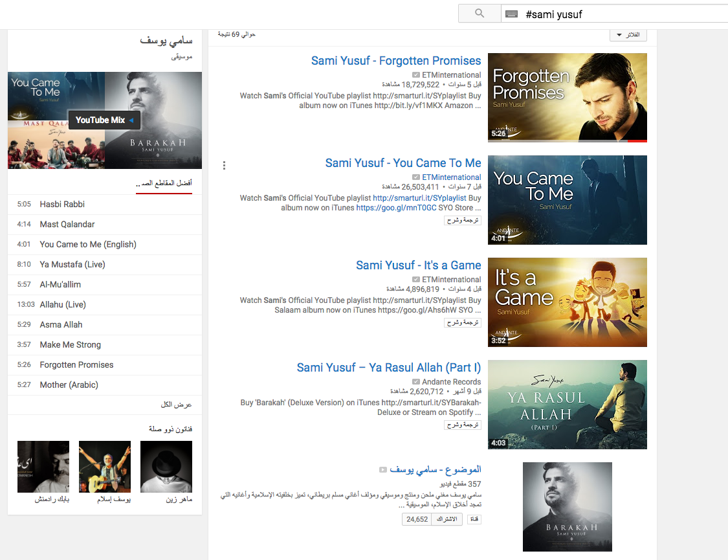Viewport: 728px width, 560px height.
Task: Select Hasbi Rabbi in the track list
Action: coord(105,205)
